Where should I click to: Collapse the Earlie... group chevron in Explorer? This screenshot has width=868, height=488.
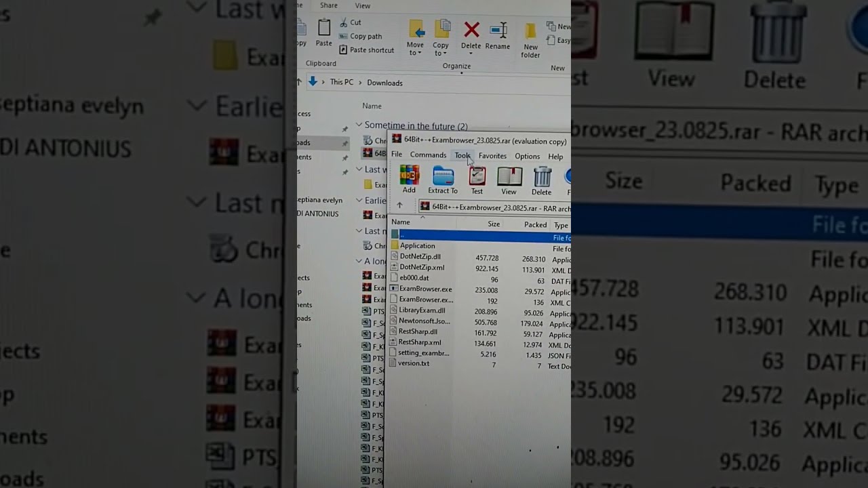tap(359, 200)
